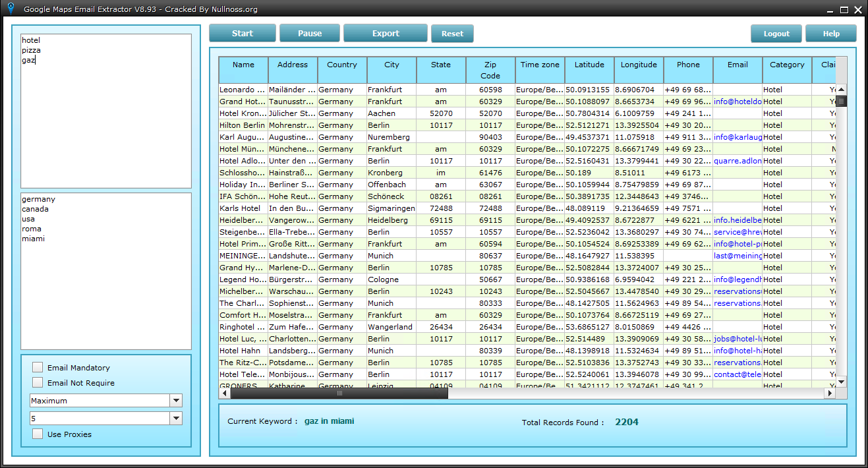
Task: Click the table's vertical scrollbar up arrow
Action: (841, 90)
